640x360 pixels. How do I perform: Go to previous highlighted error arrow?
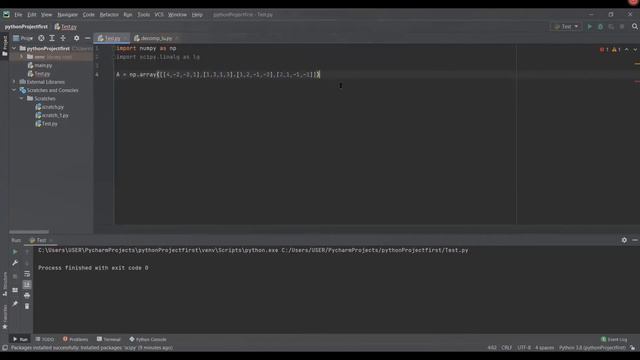point(627,50)
